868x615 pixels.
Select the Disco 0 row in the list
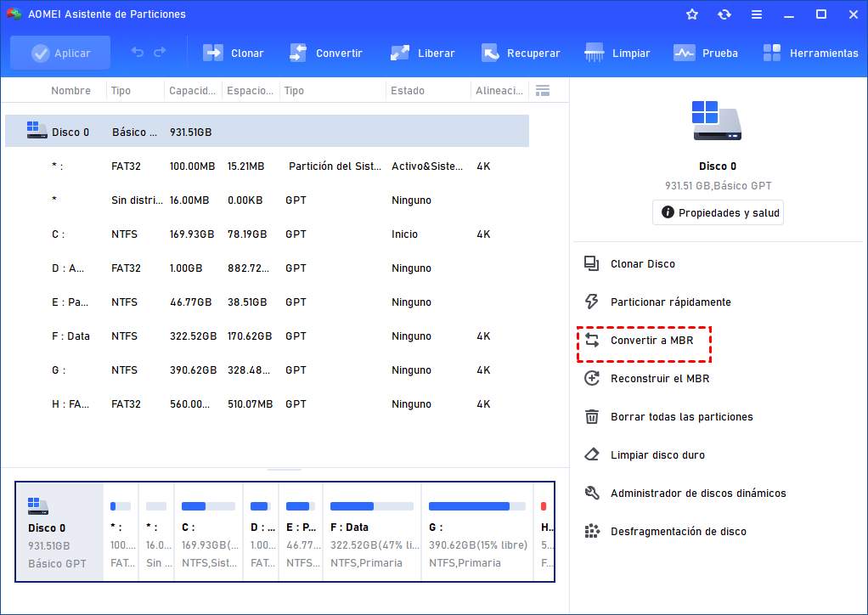coord(267,131)
